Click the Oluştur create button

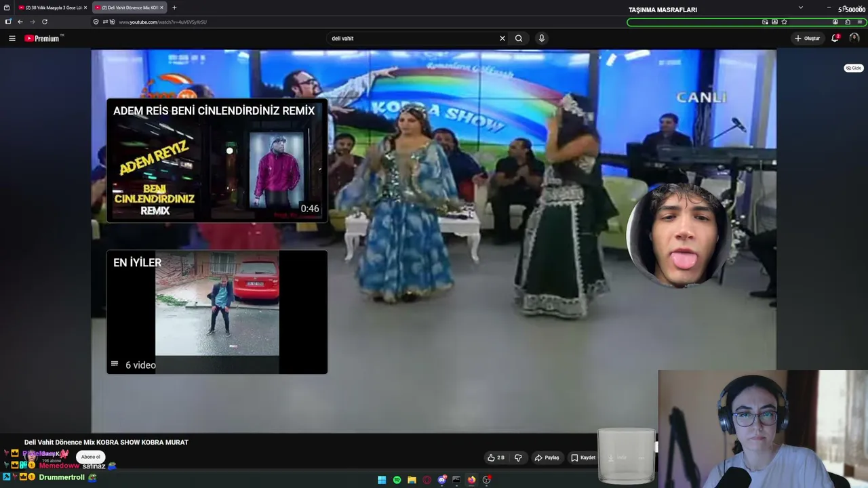807,39
